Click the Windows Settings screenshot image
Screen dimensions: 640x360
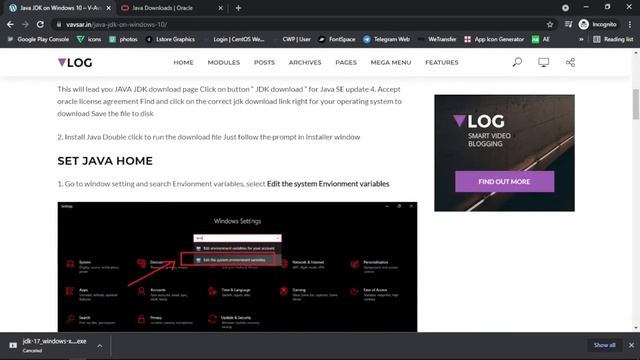[x=237, y=267]
